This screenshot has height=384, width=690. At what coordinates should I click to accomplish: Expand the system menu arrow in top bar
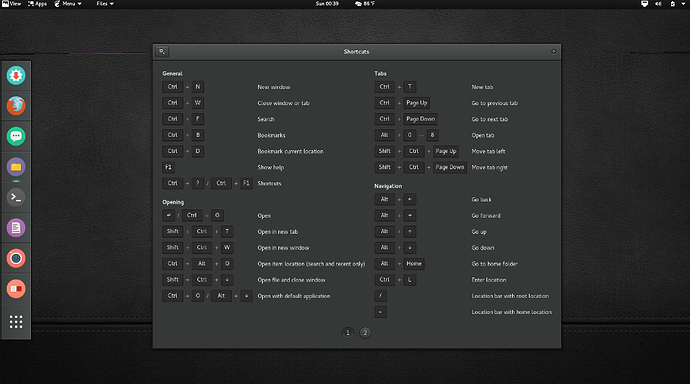(x=684, y=4)
